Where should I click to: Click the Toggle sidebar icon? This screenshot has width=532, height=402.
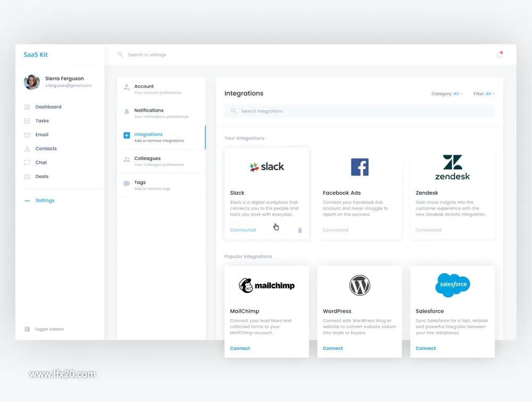(x=27, y=329)
